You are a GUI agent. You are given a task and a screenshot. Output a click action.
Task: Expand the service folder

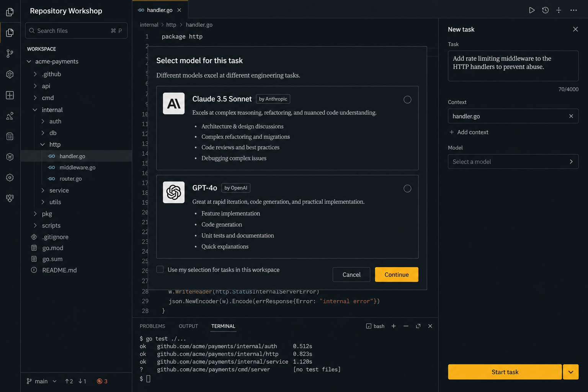(43, 190)
